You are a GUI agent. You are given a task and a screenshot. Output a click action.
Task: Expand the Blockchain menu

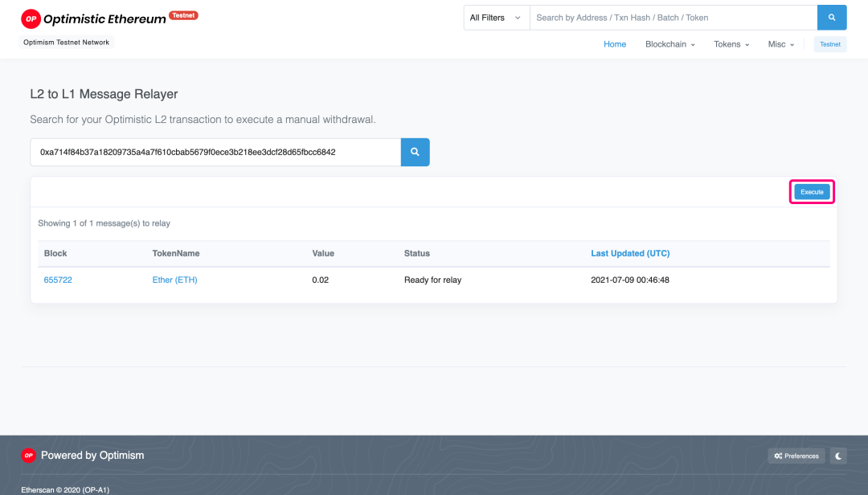click(669, 44)
